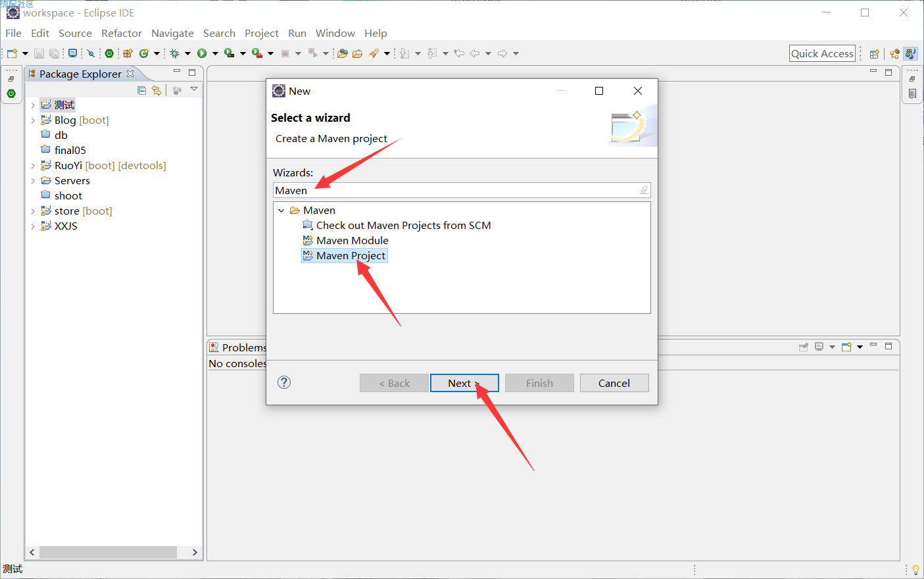
Task: Open the Debug button dropdown arrow
Action: (x=187, y=54)
